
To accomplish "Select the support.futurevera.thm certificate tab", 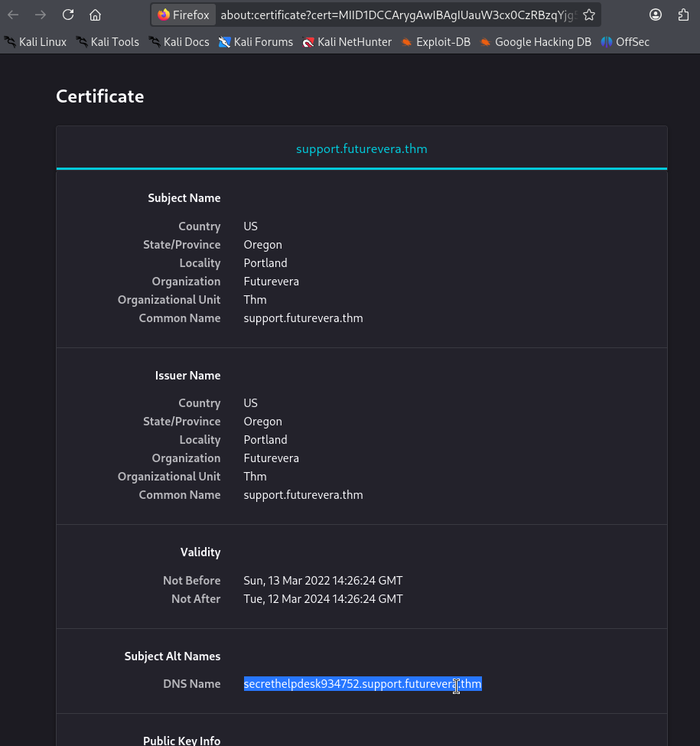I will [361, 149].
